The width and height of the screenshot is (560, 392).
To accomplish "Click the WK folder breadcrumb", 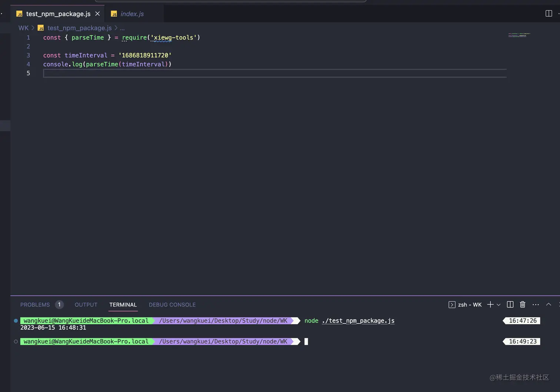I will point(23,28).
